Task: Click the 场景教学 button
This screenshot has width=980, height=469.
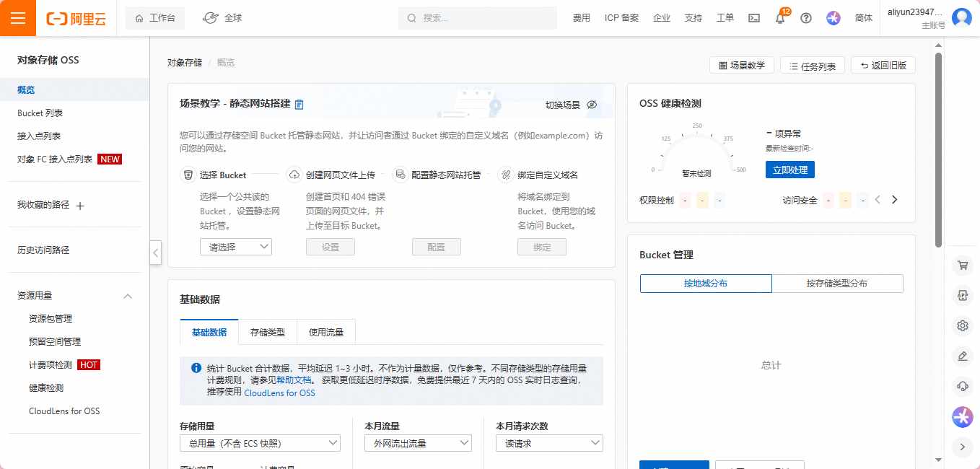Action: tap(742, 66)
